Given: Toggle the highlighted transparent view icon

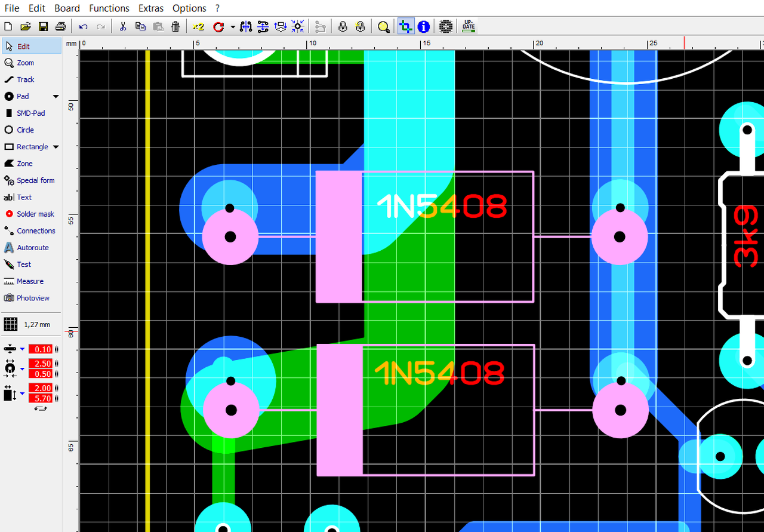Looking at the screenshot, I should click(406, 26).
